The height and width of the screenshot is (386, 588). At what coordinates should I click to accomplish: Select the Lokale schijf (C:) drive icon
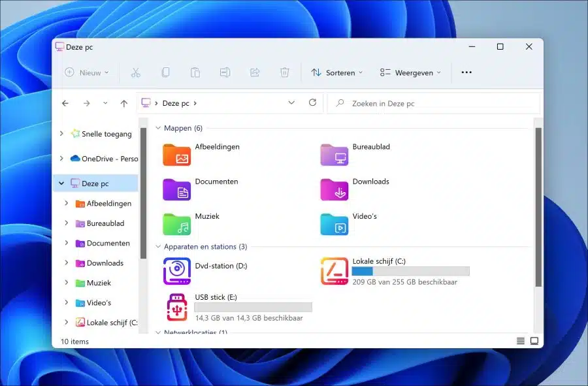[334, 271]
